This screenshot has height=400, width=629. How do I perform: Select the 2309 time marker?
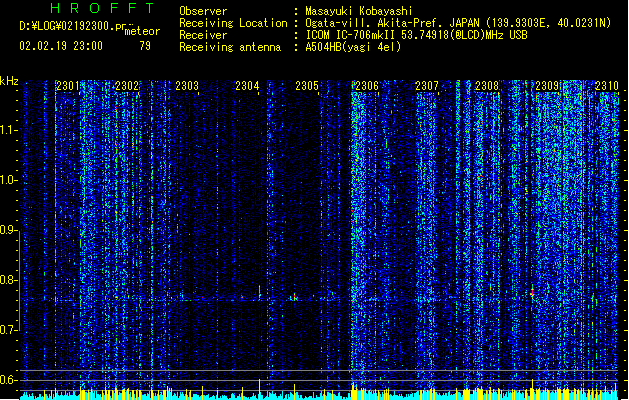point(547,86)
